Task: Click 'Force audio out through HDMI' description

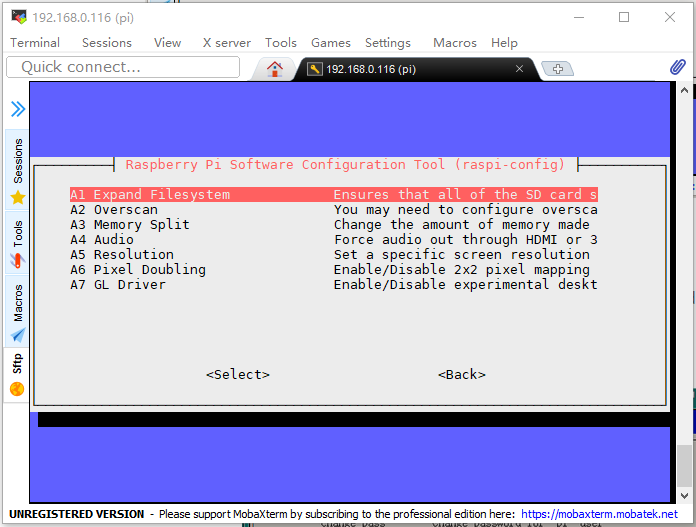Action: (x=466, y=240)
